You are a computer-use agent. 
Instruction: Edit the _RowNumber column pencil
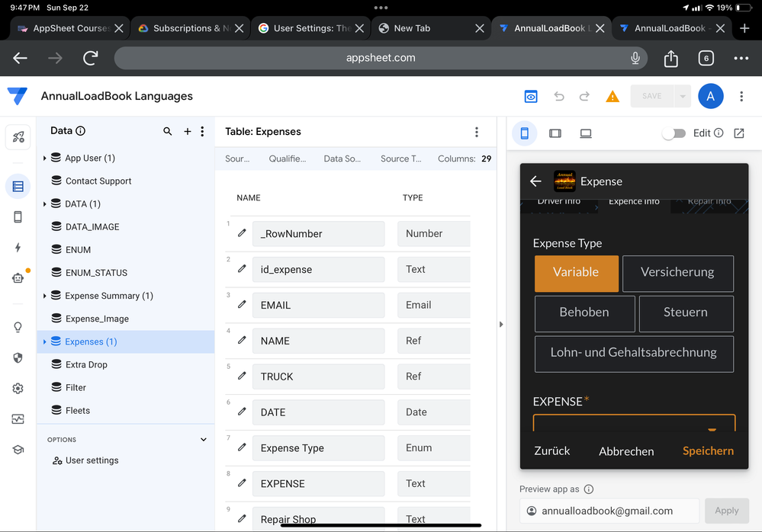pyautogui.click(x=242, y=233)
